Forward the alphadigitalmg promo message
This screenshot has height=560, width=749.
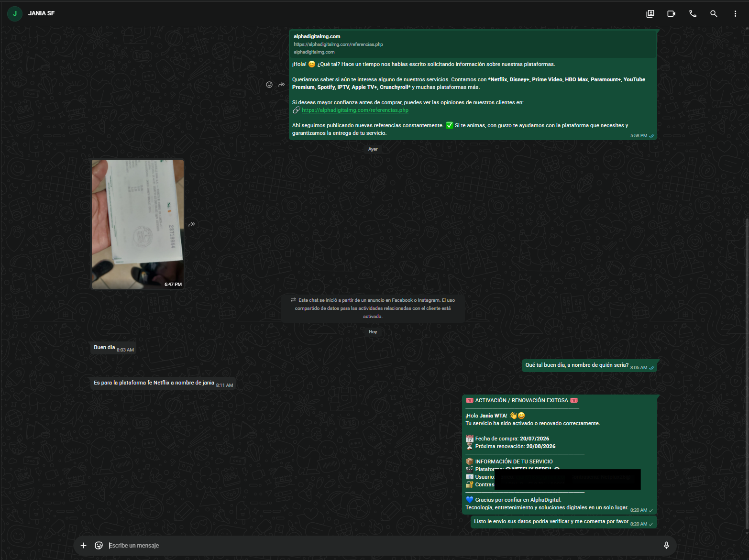click(282, 85)
